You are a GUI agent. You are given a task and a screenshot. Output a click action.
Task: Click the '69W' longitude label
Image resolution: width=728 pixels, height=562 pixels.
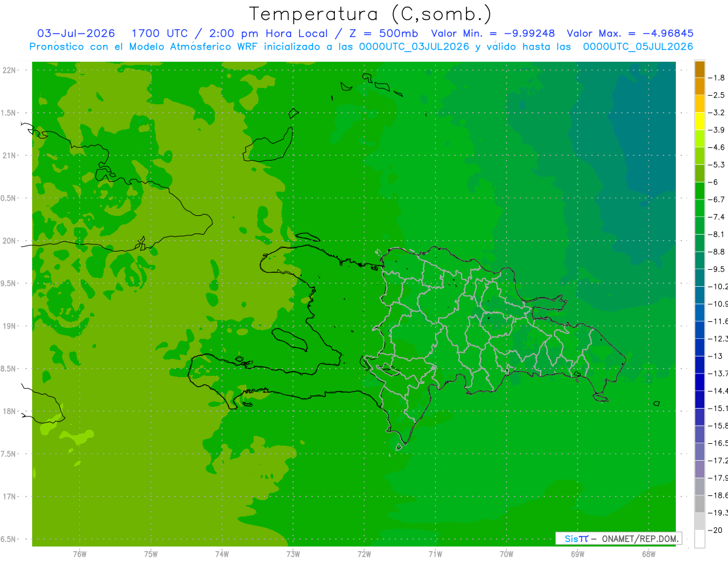point(578,554)
